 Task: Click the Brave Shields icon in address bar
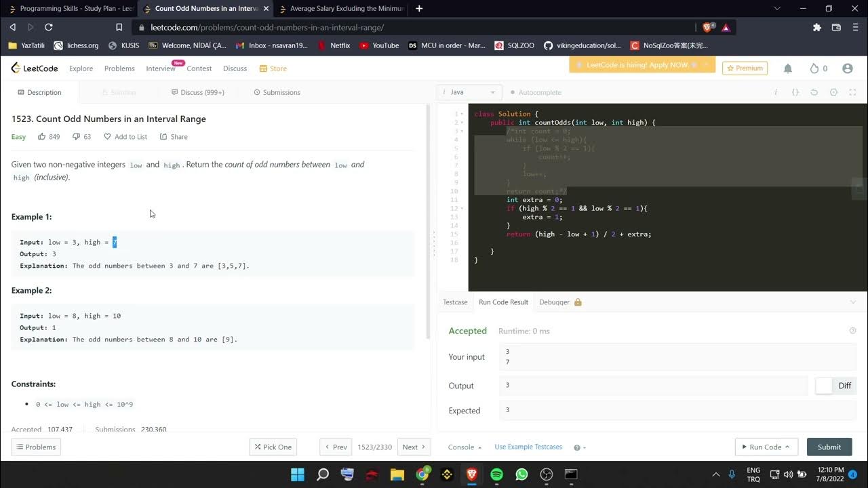click(x=709, y=27)
